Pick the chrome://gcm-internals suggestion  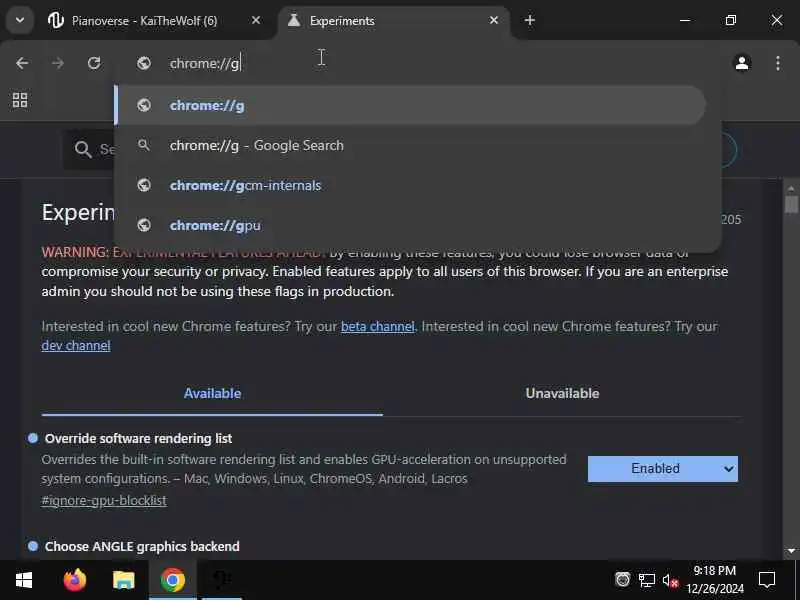(x=411, y=185)
